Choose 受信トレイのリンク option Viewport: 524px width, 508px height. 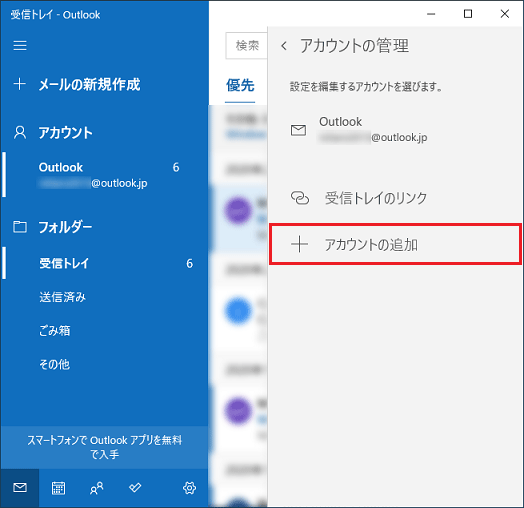pyautogui.click(x=395, y=198)
